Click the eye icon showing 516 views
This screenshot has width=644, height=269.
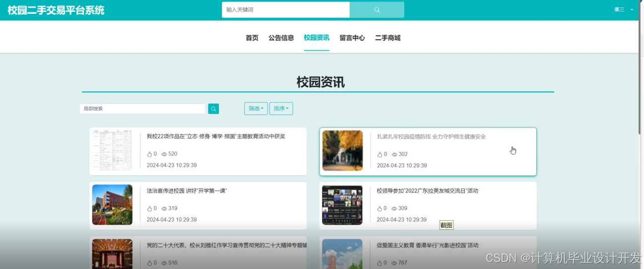(x=164, y=263)
